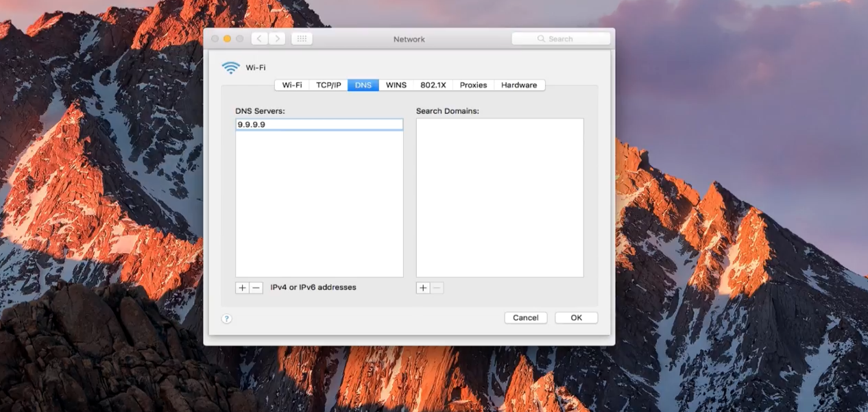Click the IPv4 or IPv6 addresses text
Image resolution: width=868 pixels, height=412 pixels.
pos(313,288)
